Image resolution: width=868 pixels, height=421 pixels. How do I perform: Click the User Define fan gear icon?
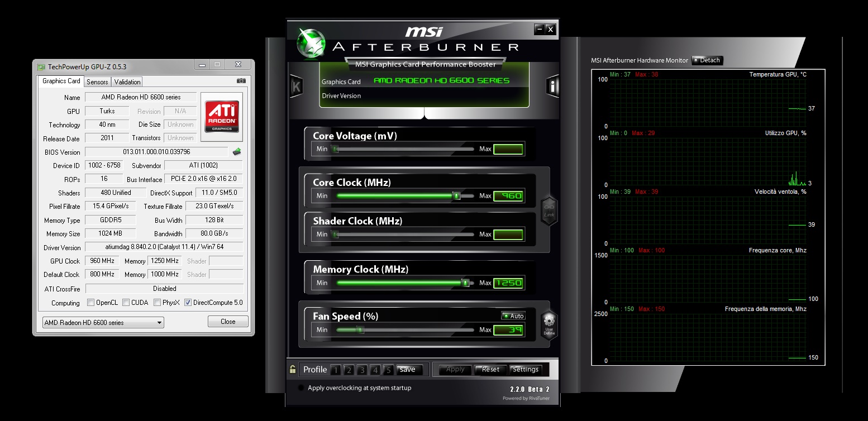(x=549, y=325)
